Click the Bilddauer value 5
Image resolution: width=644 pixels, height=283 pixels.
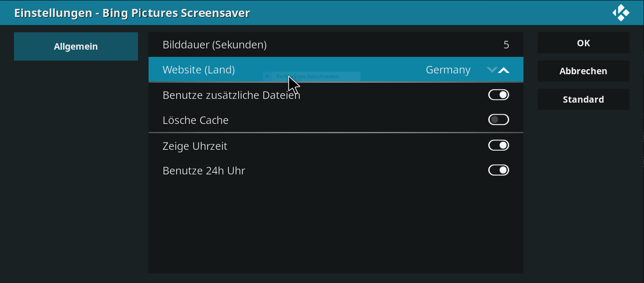[506, 45]
